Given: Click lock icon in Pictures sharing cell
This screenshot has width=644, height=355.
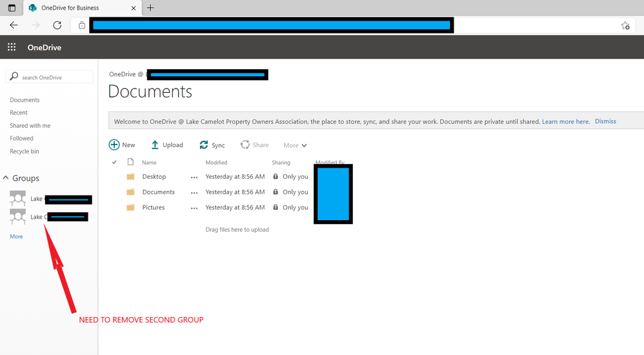Looking at the screenshot, I should pyautogui.click(x=276, y=207).
